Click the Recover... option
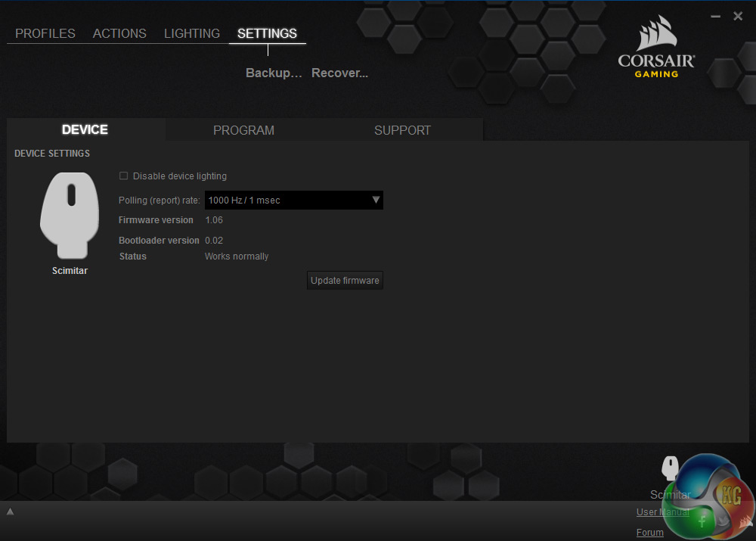Screen dimensions: 756x541 340,73
